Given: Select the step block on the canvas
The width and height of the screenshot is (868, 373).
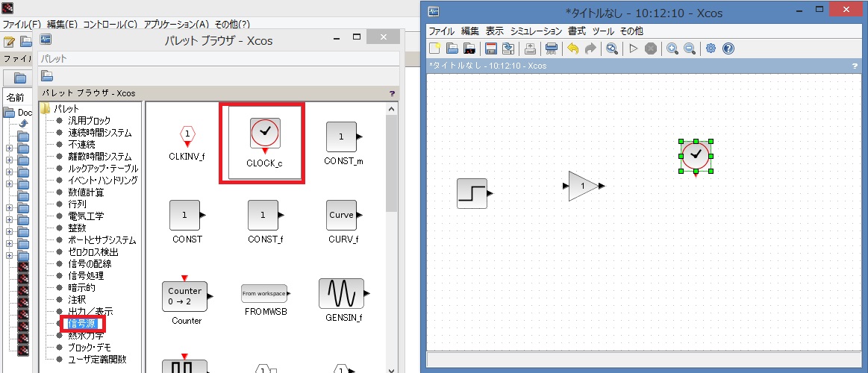Looking at the screenshot, I should [473, 194].
